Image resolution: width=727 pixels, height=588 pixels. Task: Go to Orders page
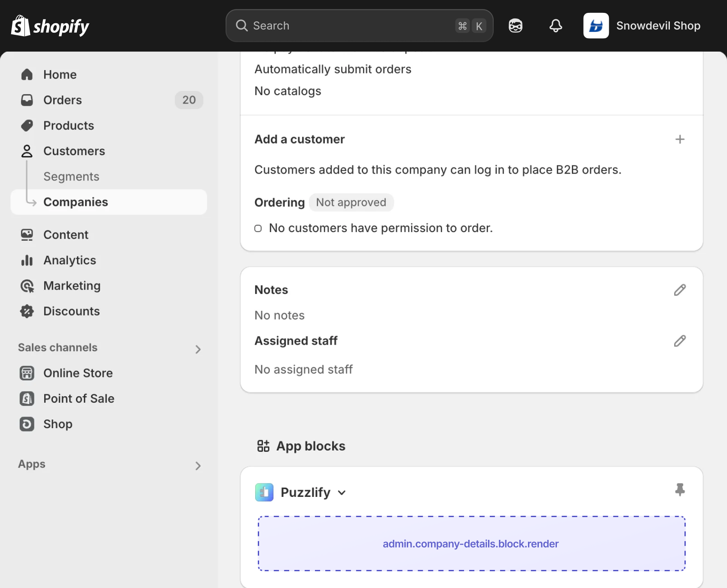pos(109,100)
